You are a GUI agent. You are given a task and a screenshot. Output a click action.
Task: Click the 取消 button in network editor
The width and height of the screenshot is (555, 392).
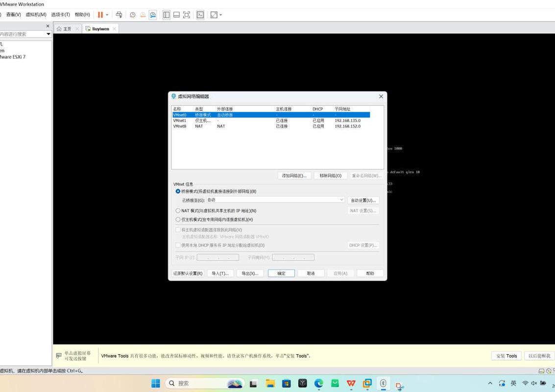311,273
